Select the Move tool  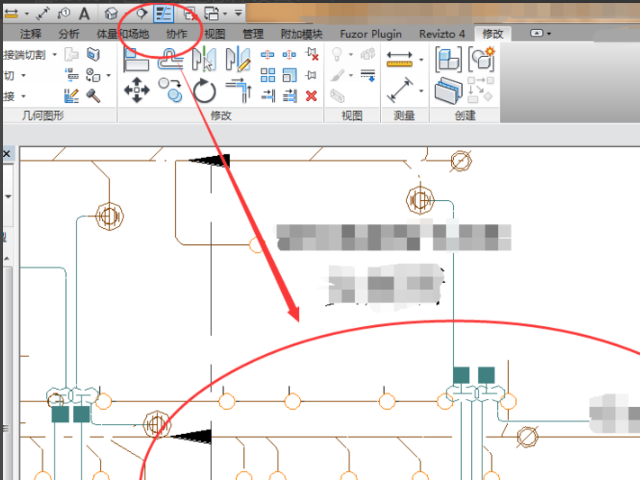point(136,90)
